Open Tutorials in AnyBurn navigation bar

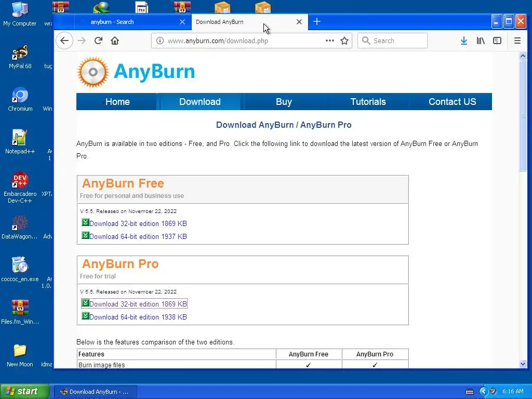pos(368,102)
